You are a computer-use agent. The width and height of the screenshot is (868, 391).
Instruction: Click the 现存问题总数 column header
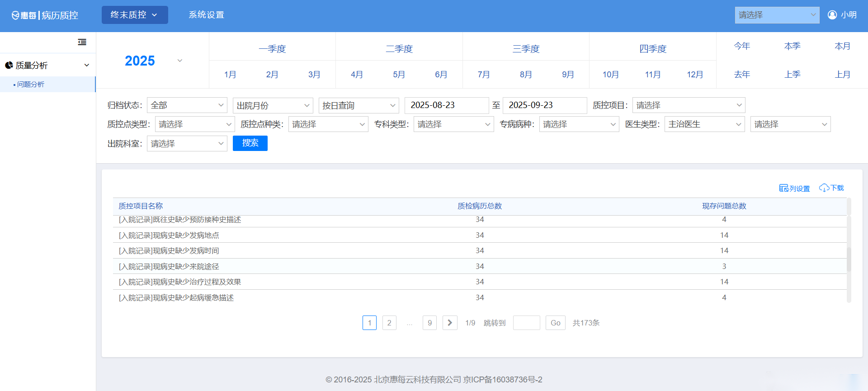pos(724,206)
